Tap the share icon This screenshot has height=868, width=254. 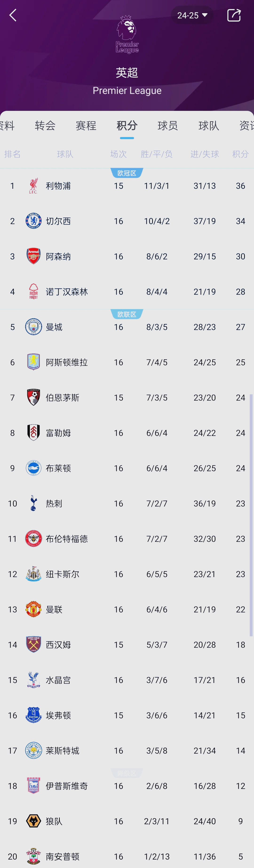(x=234, y=16)
